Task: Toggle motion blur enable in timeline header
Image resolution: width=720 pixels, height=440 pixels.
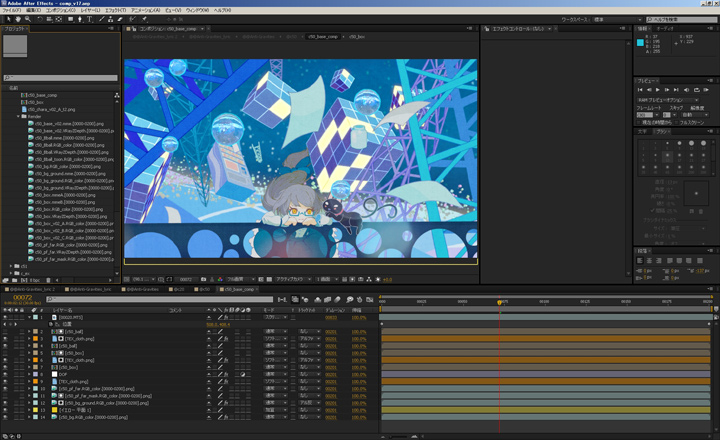Action: [x=338, y=299]
